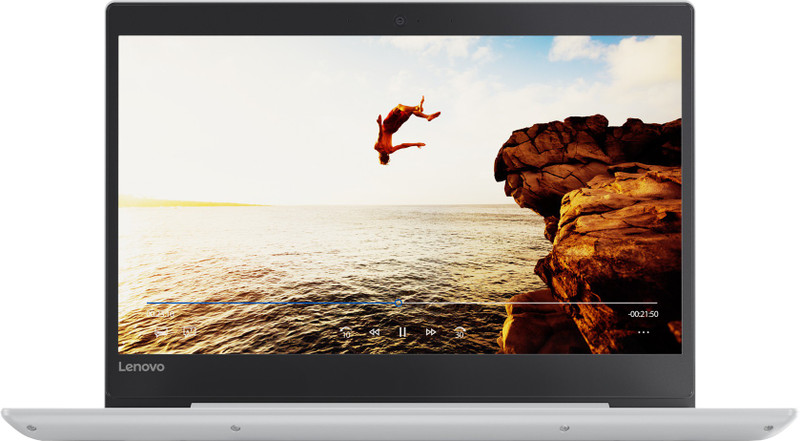Viewport: 800px width, 441px height.
Task: Jump back on played blue seek bar
Action: [x=270, y=302]
